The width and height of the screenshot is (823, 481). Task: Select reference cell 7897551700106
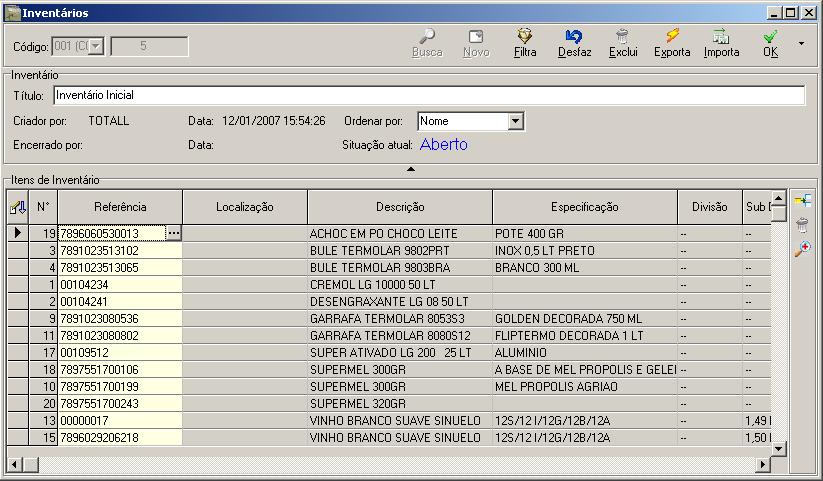click(x=120, y=370)
